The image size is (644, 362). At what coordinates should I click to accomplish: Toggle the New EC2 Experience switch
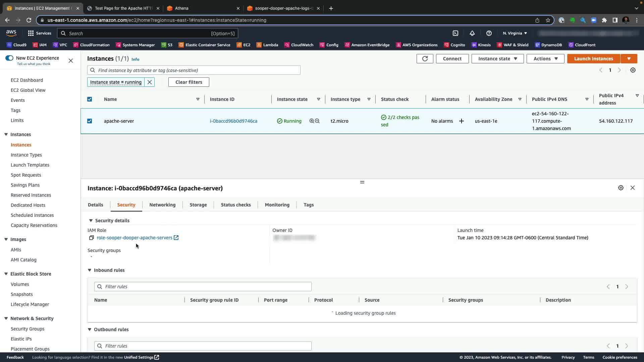(9, 58)
